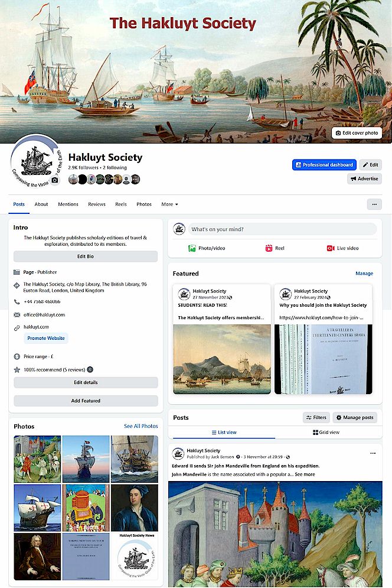Open the Professional dashboard
The height and width of the screenshot is (588, 392).
[324, 165]
